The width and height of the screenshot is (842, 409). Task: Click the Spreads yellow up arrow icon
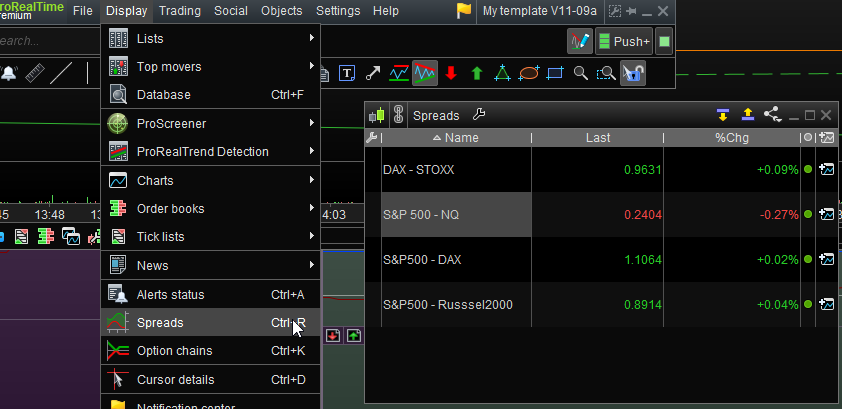(x=747, y=114)
